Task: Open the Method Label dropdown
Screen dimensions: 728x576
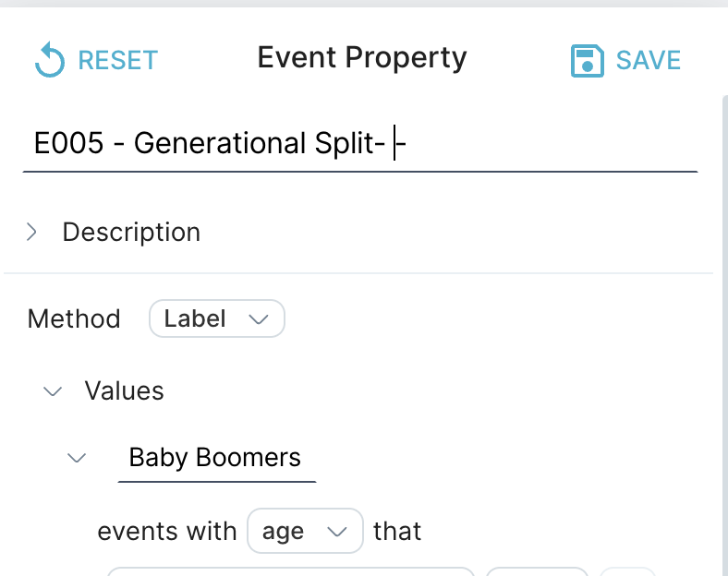Action: point(217,318)
